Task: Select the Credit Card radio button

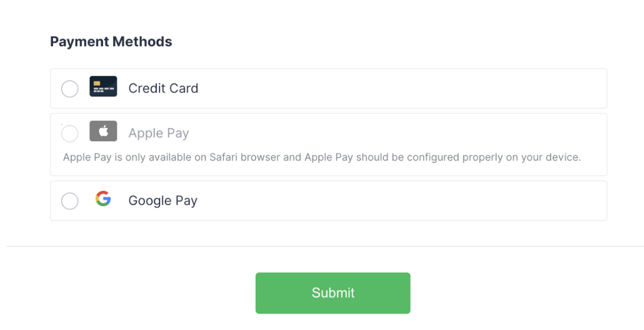Action: click(x=70, y=89)
